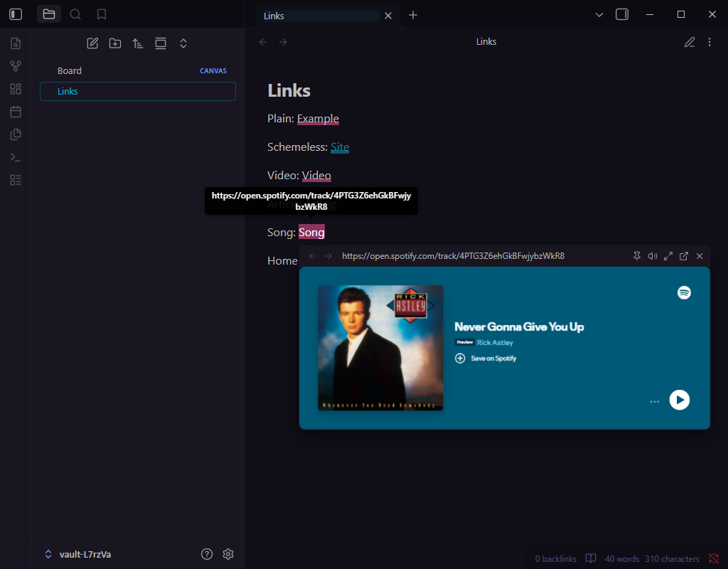Switch to editing view pencil icon
The width and height of the screenshot is (728, 569).
[690, 42]
